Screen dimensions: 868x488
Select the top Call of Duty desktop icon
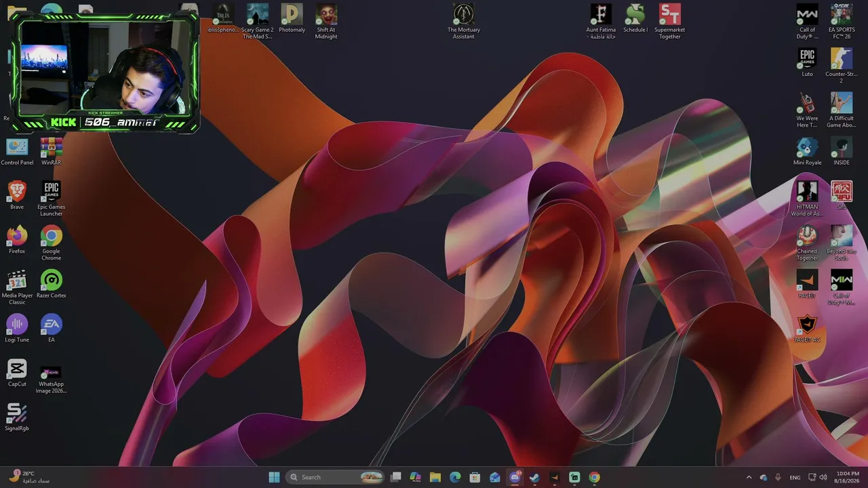coord(807,22)
